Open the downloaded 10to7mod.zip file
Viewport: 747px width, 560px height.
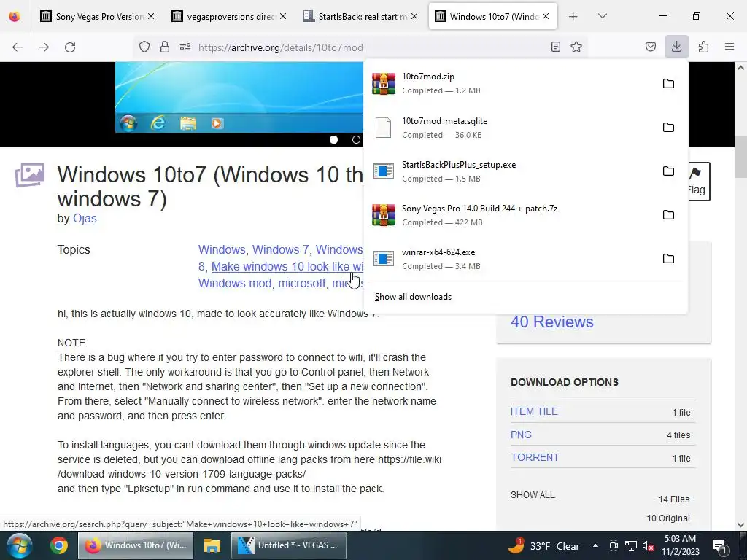pos(510,83)
